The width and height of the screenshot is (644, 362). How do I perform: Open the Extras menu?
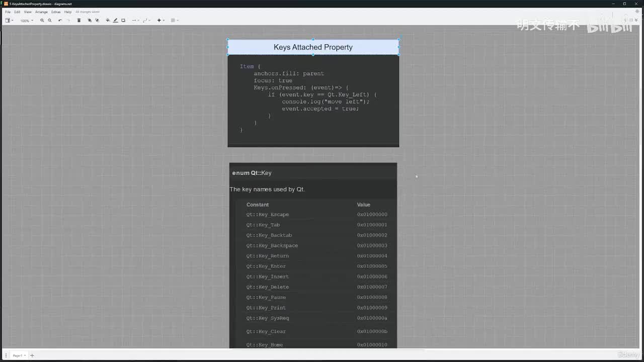[56, 12]
